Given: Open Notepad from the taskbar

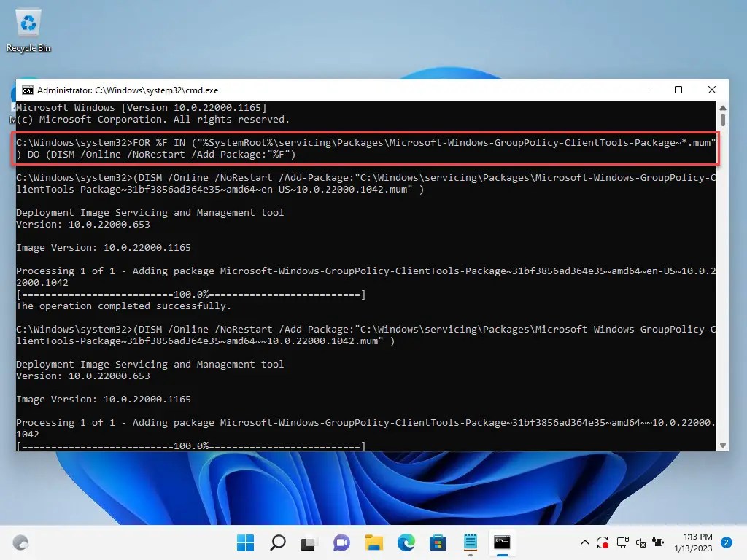Looking at the screenshot, I should (470, 542).
